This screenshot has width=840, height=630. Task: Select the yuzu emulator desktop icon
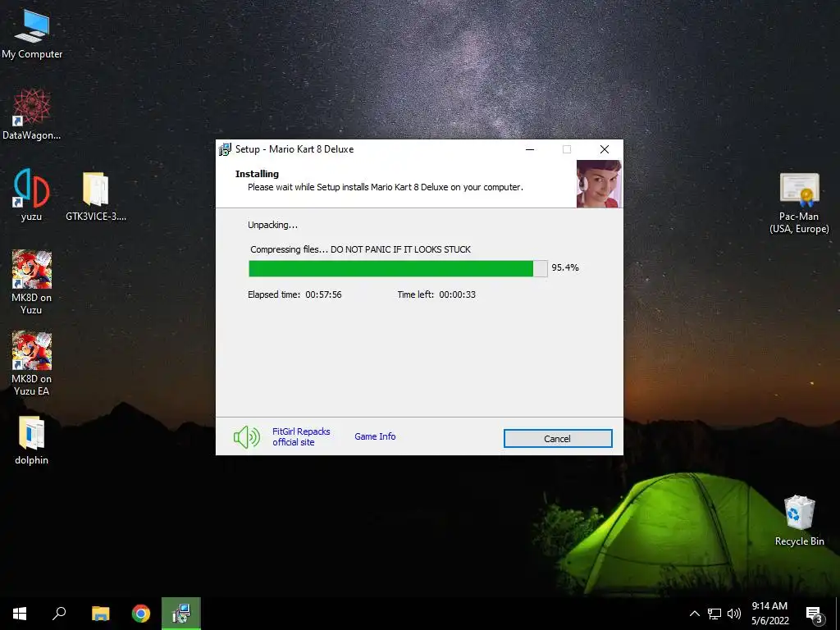pyautogui.click(x=32, y=195)
